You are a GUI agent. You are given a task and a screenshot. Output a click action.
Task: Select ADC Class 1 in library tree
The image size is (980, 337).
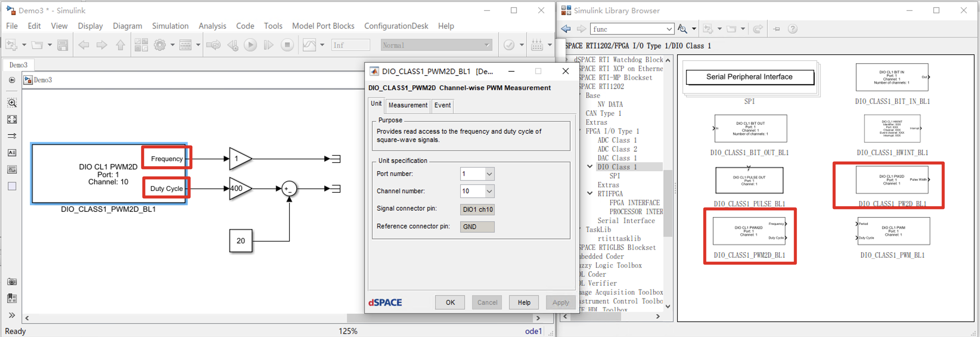click(617, 140)
